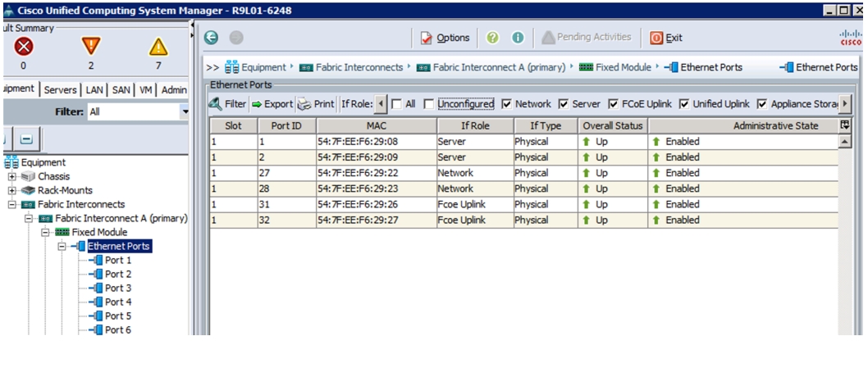Click the Chassis tree icon
The image size is (868, 368).
28,176
